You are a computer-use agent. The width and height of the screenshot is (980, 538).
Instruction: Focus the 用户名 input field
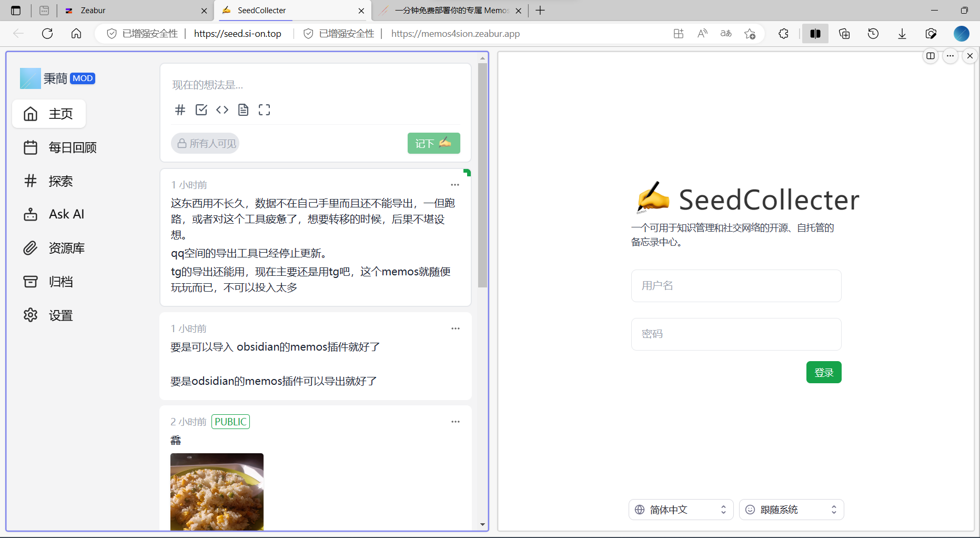(x=736, y=286)
